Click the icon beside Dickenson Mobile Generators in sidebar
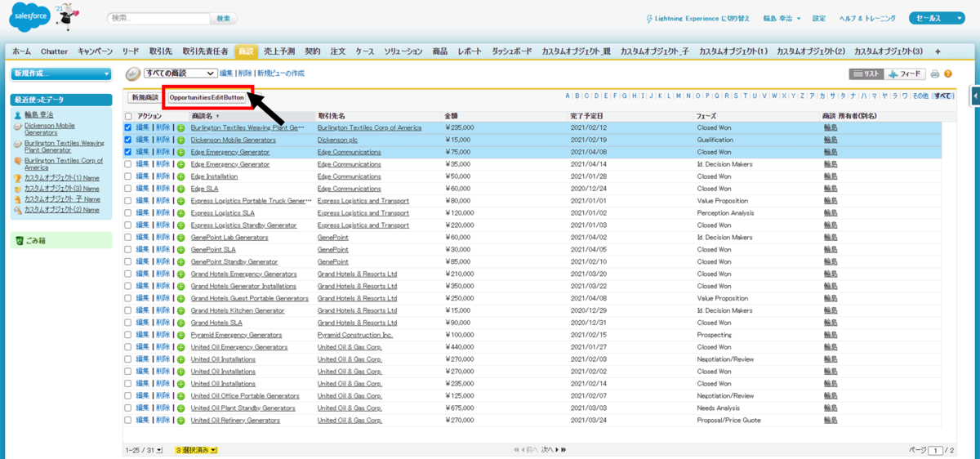The width and height of the screenshot is (980, 459). [x=18, y=127]
